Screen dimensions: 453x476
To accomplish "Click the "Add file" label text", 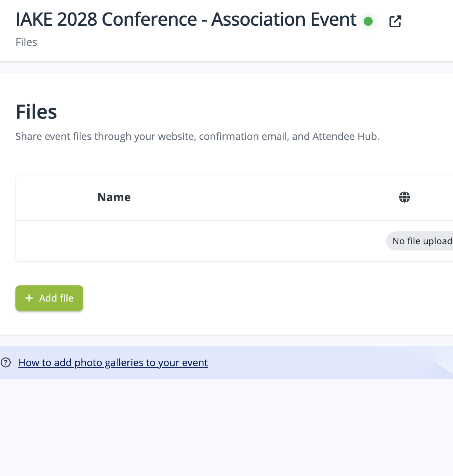I will [56, 298].
